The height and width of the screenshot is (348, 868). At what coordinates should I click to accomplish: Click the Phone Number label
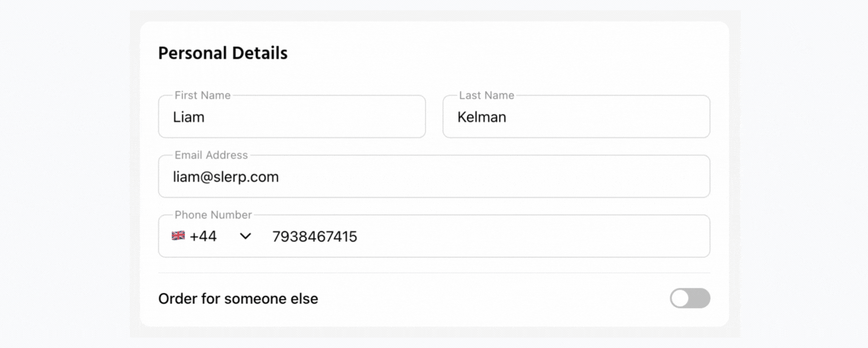pyautogui.click(x=212, y=215)
